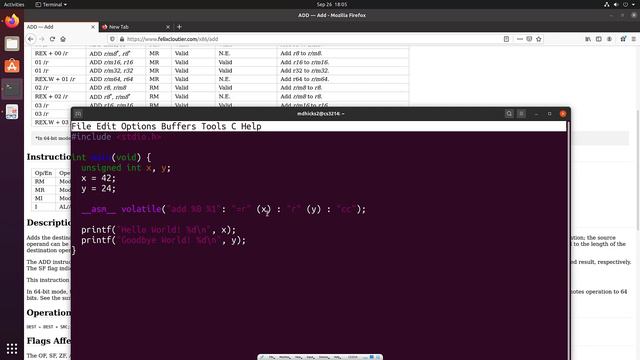Open the clock and calendar panel
Viewport: 640px width, 360px height.
[x=332, y=4]
